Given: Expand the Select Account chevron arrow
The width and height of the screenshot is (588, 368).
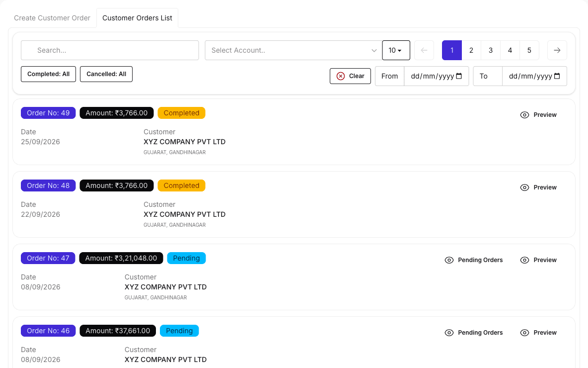Looking at the screenshot, I should click(x=374, y=50).
